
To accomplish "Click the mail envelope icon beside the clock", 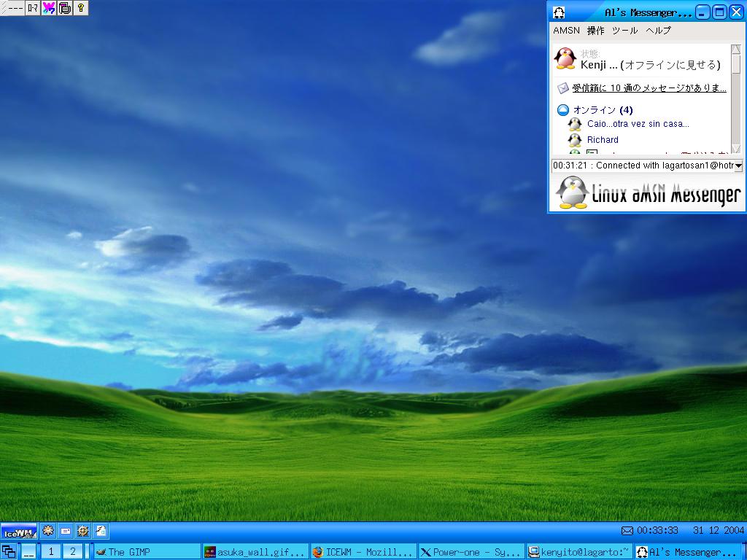I will 627,530.
